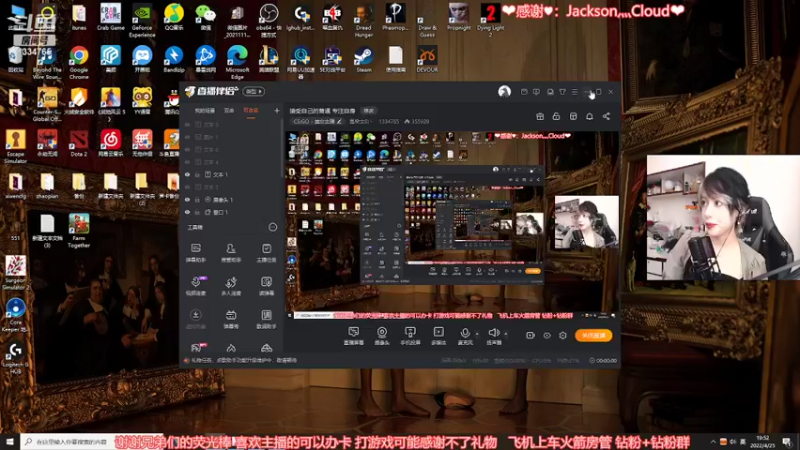
Task: Open the mode switch pill beside the logo
Action: (x=254, y=91)
